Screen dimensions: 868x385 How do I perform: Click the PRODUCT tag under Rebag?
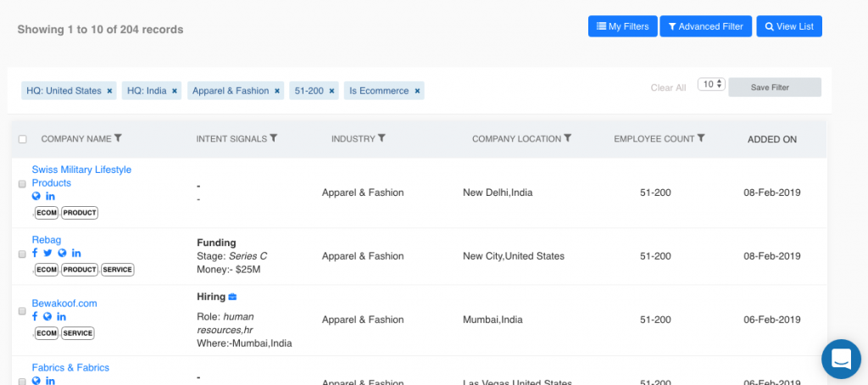coord(80,270)
